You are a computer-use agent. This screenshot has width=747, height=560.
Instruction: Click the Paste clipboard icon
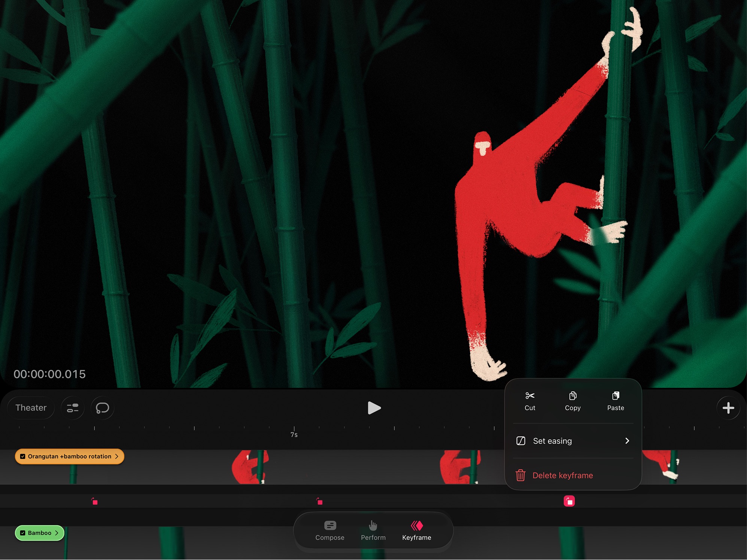pyautogui.click(x=615, y=396)
